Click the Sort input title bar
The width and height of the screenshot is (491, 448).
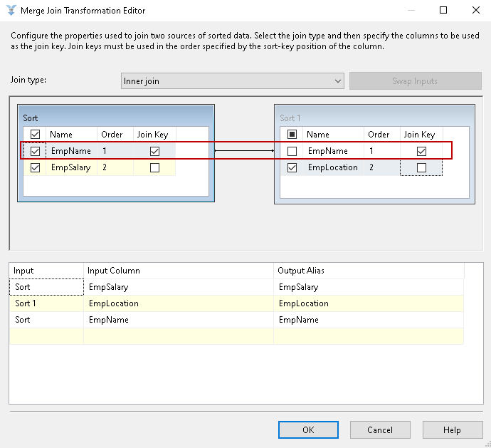[x=116, y=117]
